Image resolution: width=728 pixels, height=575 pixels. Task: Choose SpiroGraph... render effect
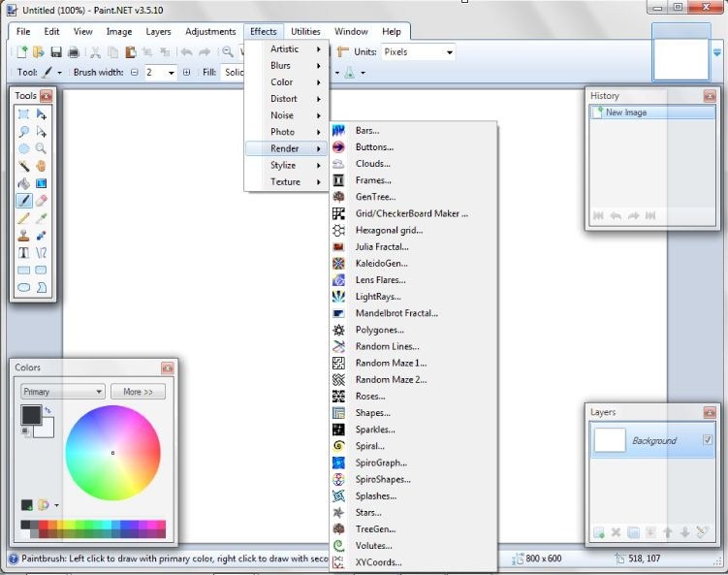tap(413, 463)
